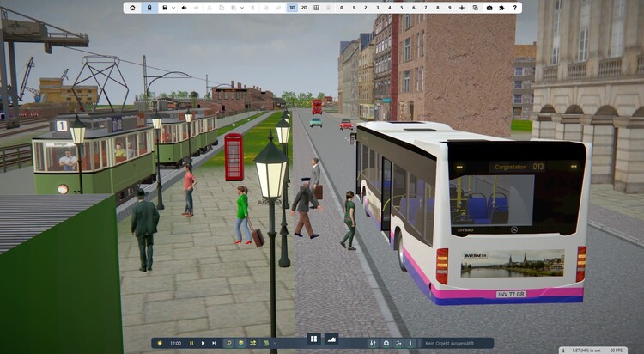644x354 pixels.
Task: Delete the selection with the trash icon
Action: click(252, 8)
